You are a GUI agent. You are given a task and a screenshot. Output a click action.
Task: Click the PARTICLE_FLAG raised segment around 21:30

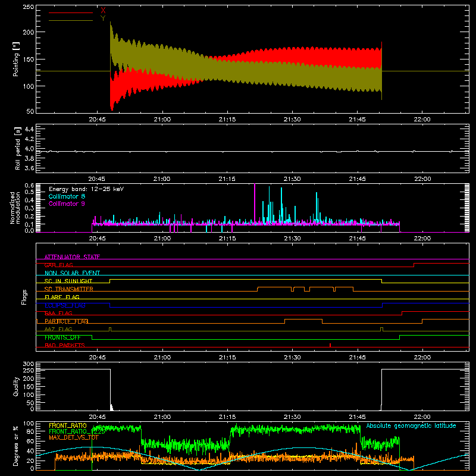[303, 320]
